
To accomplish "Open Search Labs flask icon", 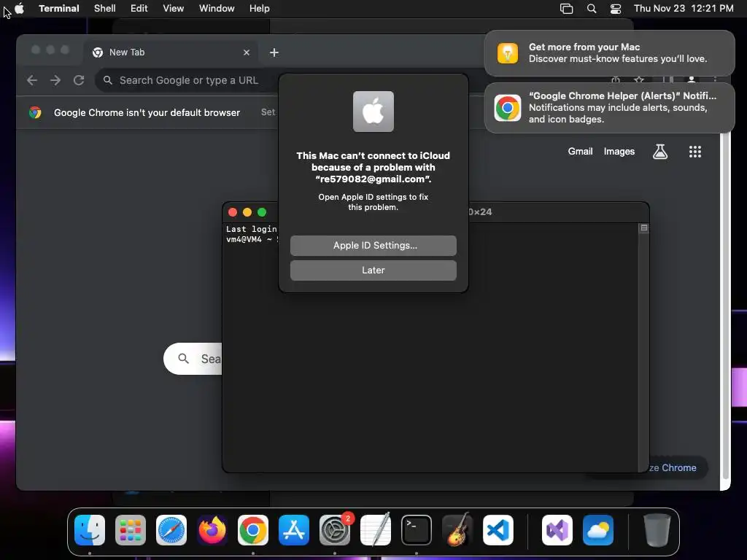I will pyautogui.click(x=659, y=152).
